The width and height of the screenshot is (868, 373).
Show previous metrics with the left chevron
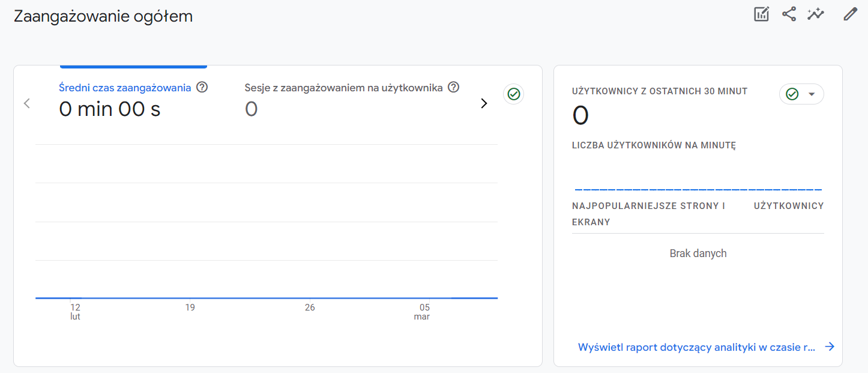[26, 103]
